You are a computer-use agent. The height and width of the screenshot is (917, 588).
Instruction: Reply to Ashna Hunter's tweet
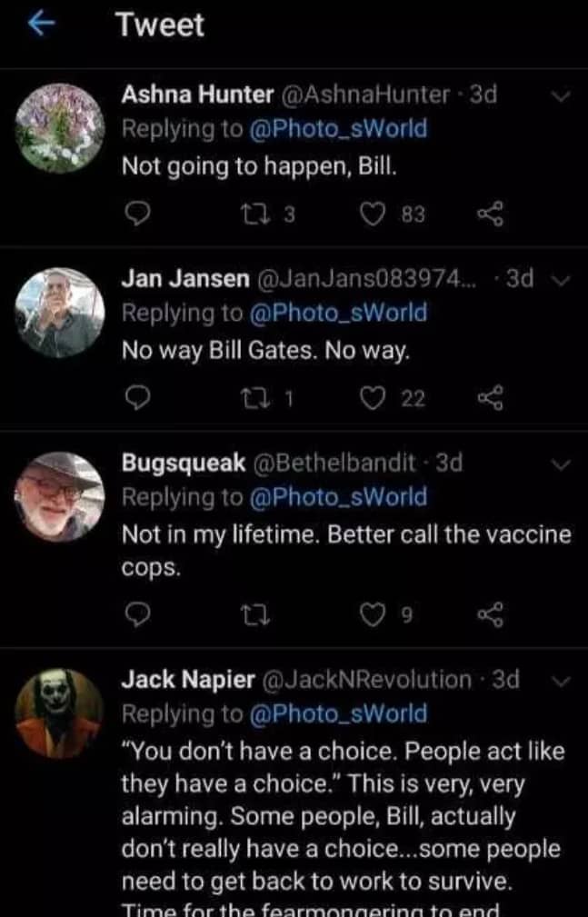[x=136, y=214]
